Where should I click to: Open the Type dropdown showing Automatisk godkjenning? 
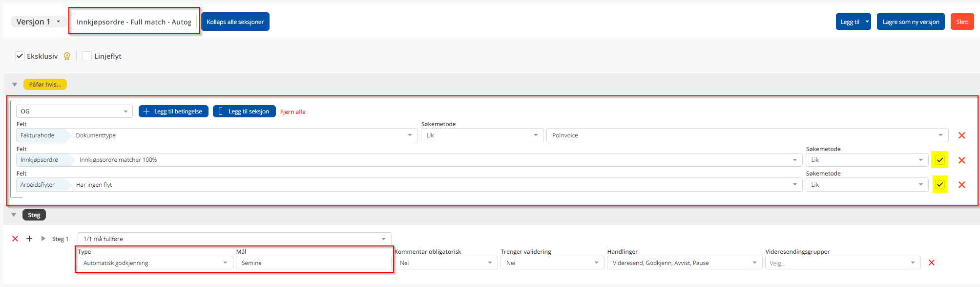point(155,263)
